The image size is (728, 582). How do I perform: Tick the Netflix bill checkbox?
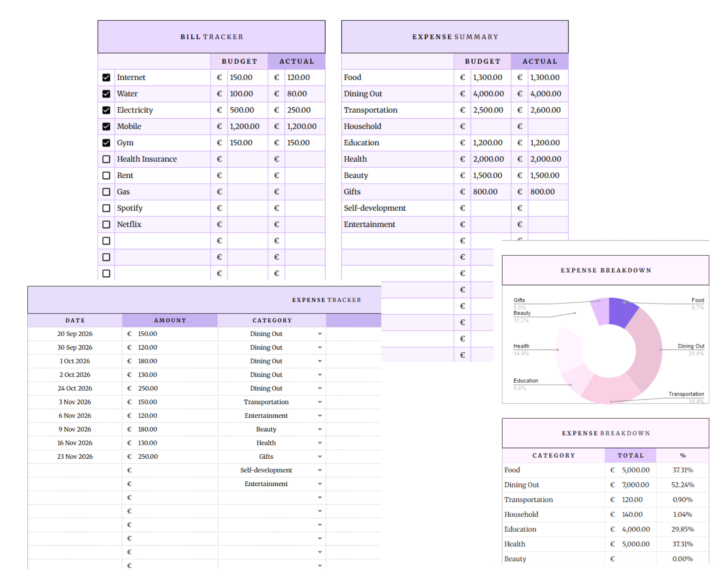click(106, 224)
